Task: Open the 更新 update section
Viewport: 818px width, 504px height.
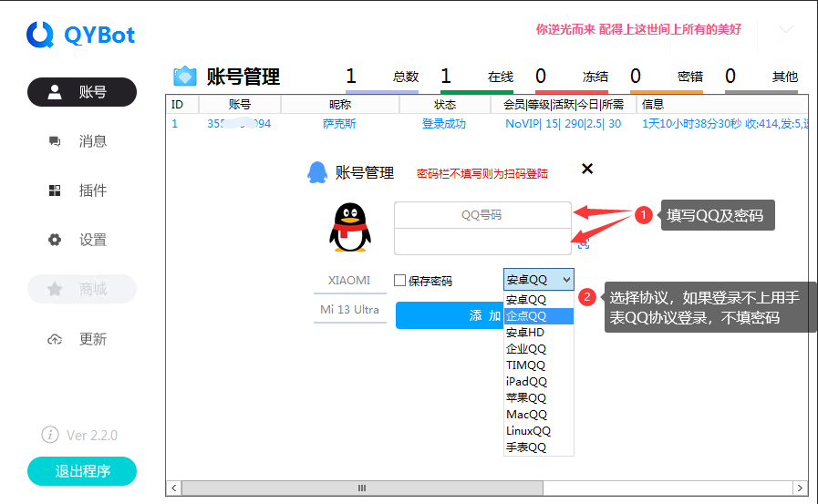Action: [82, 339]
